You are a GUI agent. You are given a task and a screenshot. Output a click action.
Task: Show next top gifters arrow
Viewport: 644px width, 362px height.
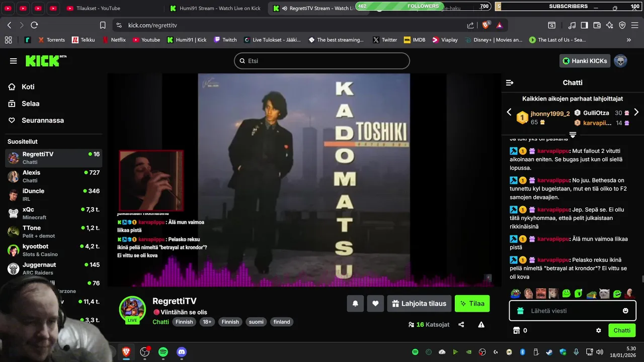[x=636, y=112]
